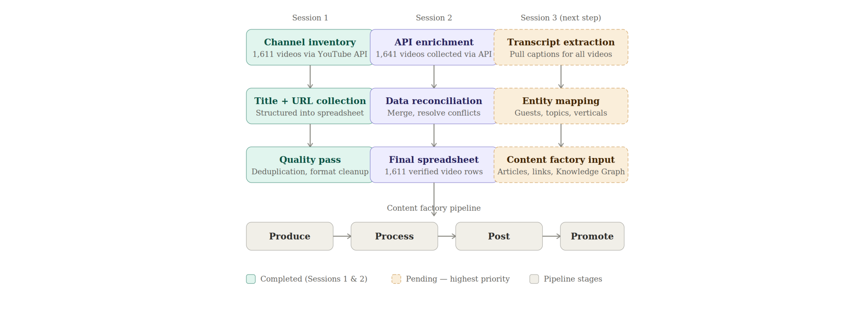The width and height of the screenshot is (868, 332).
Task: Click the Final spreadsheet node
Action: (434, 165)
